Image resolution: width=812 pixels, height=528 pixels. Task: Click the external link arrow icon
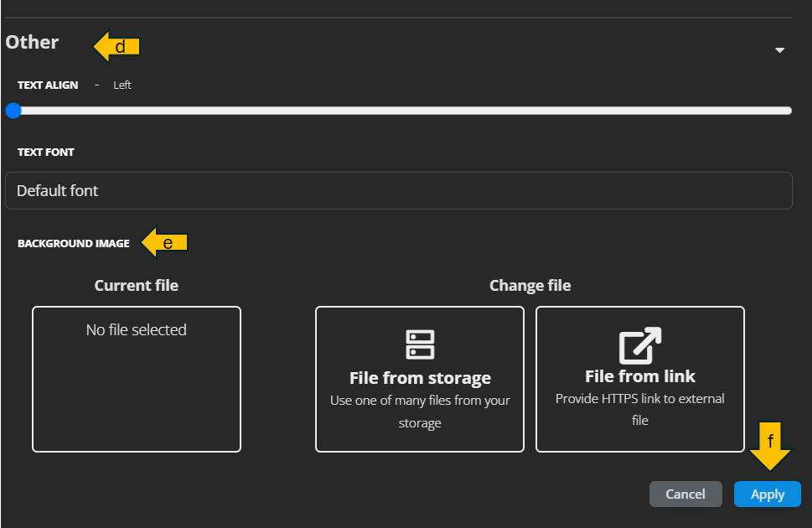coord(640,344)
